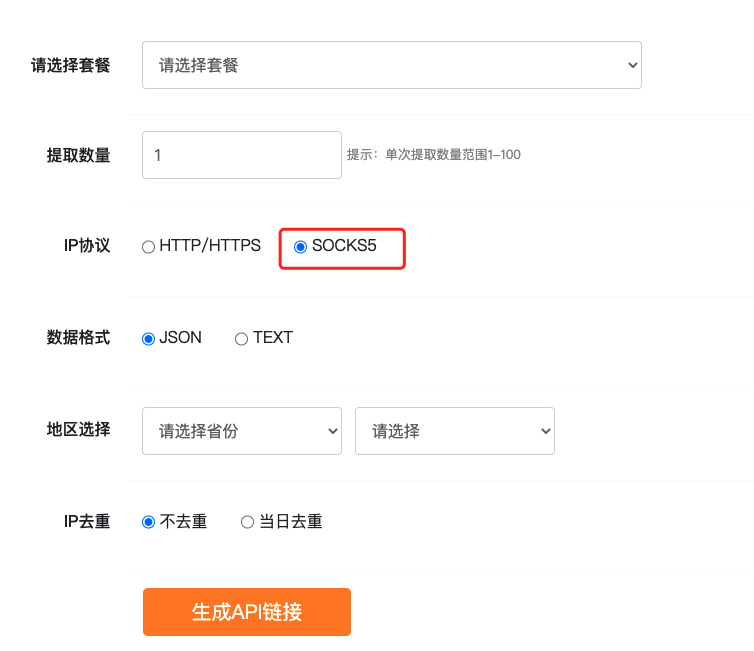This screenshot has height=651, width=754.
Task: Enable 当日去重 same-day deduplication
Action: click(248, 522)
